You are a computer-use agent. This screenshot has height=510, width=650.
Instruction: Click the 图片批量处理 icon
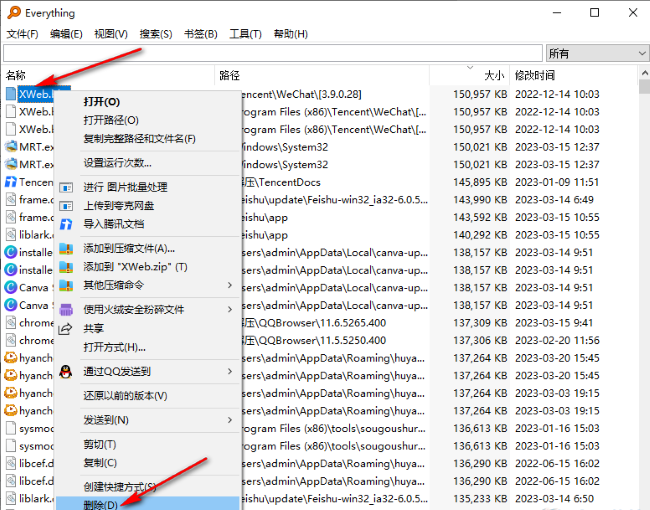67,187
